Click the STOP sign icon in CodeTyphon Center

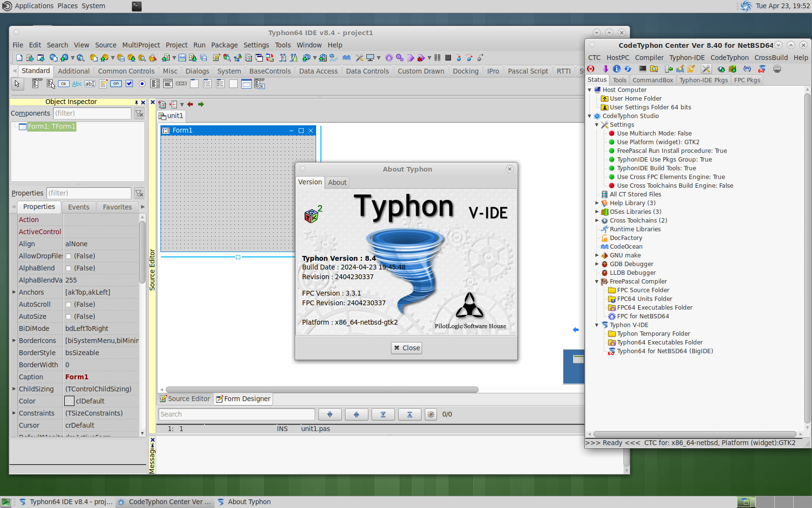point(777,69)
